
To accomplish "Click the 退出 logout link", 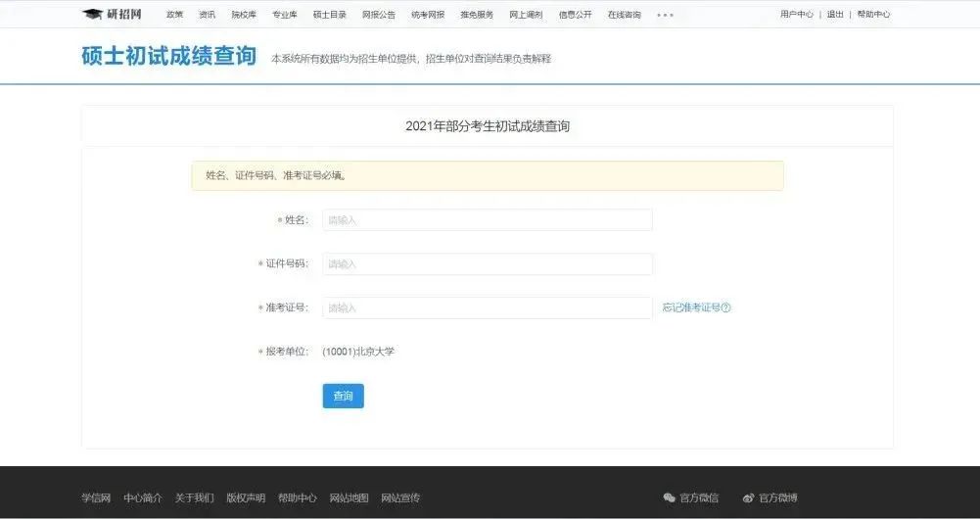I will (834, 15).
